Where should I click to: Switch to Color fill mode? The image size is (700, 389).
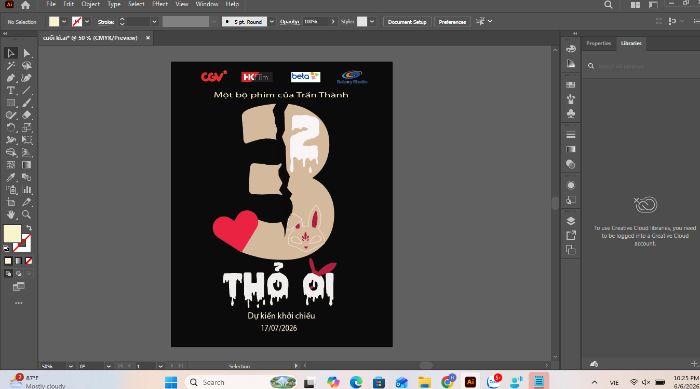click(x=8, y=261)
